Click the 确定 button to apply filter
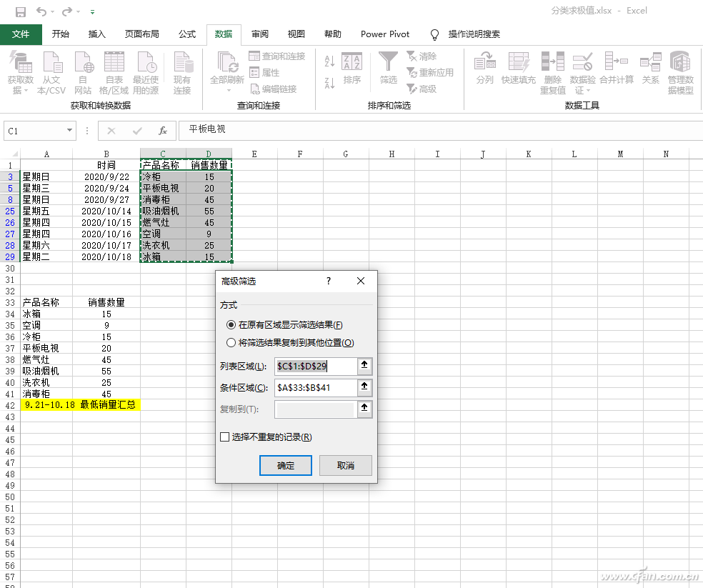Screen dimensions: 703x588 pos(285,465)
